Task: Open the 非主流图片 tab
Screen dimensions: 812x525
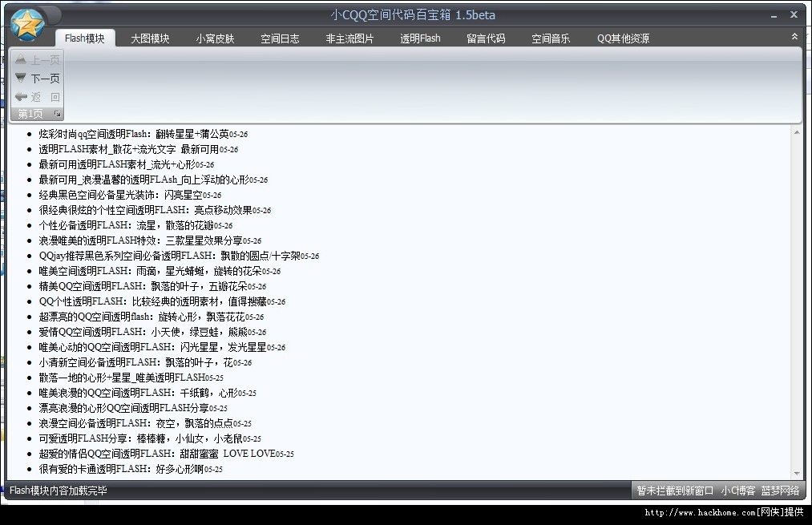Action: pyautogui.click(x=349, y=38)
